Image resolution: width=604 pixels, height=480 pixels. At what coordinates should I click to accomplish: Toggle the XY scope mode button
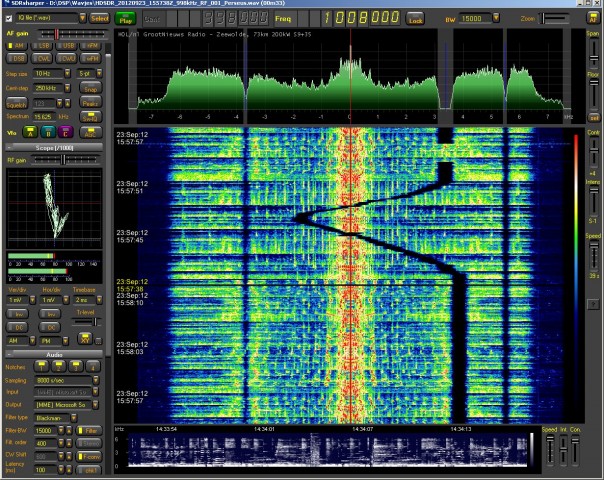(x=85, y=339)
